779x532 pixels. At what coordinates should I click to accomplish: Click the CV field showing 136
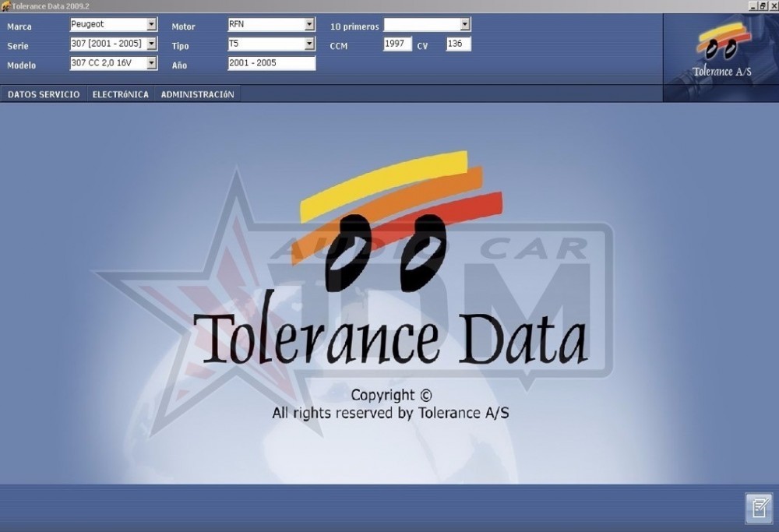(458, 44)
